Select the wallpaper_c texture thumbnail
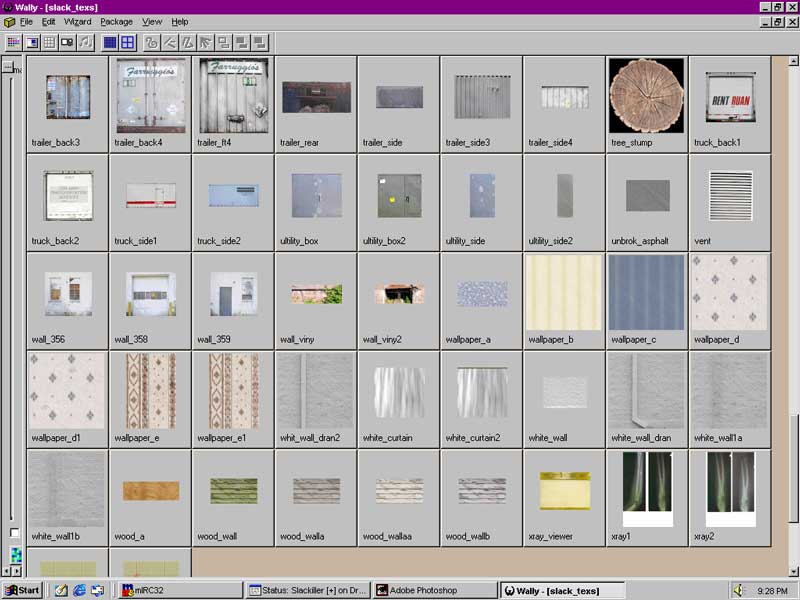800x600 pixels. click(x=647, y=292)
